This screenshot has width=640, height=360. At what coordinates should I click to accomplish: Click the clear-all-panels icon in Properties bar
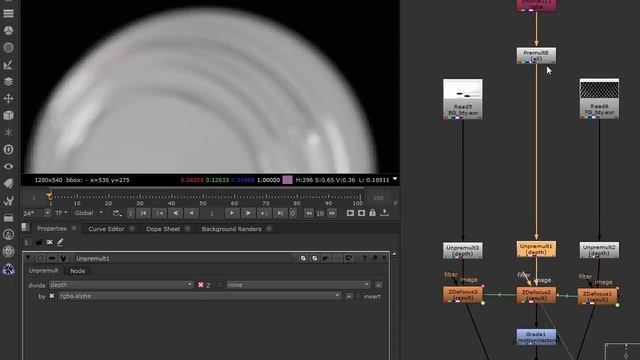49,242
